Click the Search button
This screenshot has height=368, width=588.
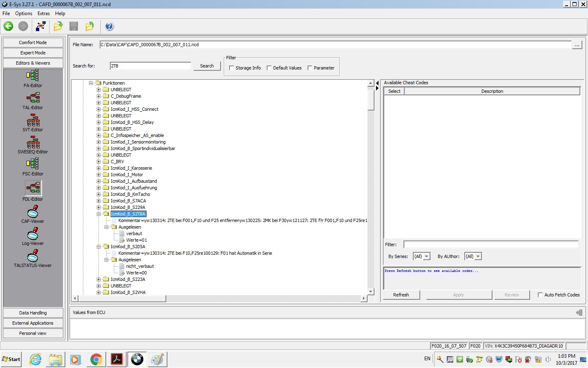click(207, 66)
